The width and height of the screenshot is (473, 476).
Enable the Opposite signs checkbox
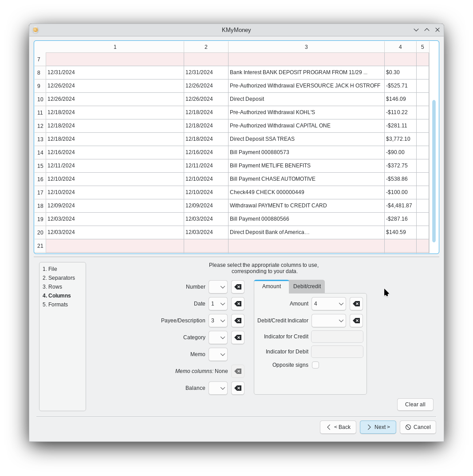click(315, 365)
